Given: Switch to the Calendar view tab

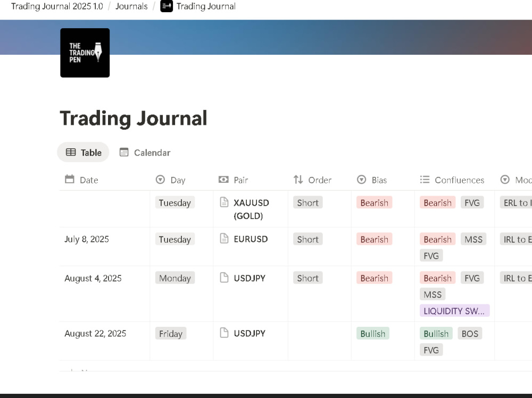Looking at the screenshot, I should (145, 153).
